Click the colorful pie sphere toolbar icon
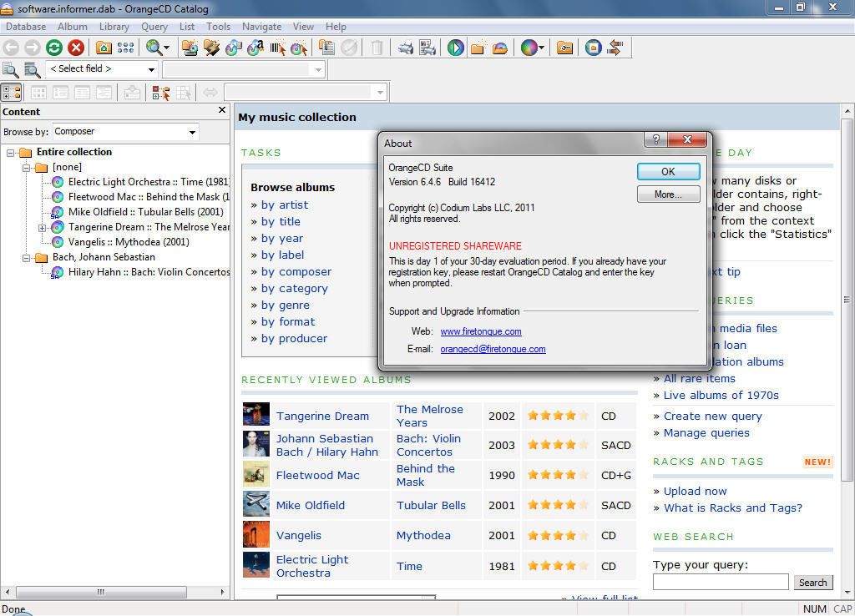This screenshot has width=855, height=616. (x=529, y=48)
